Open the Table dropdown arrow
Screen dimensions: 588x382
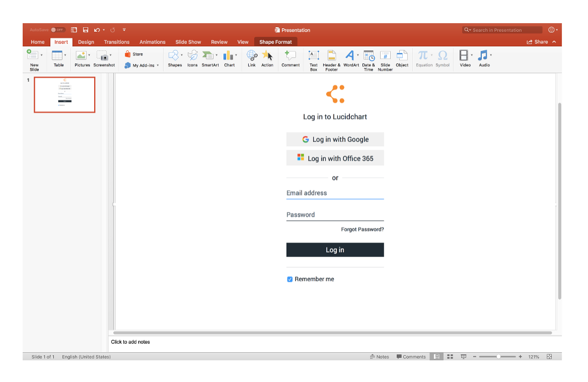coord(65,55)
